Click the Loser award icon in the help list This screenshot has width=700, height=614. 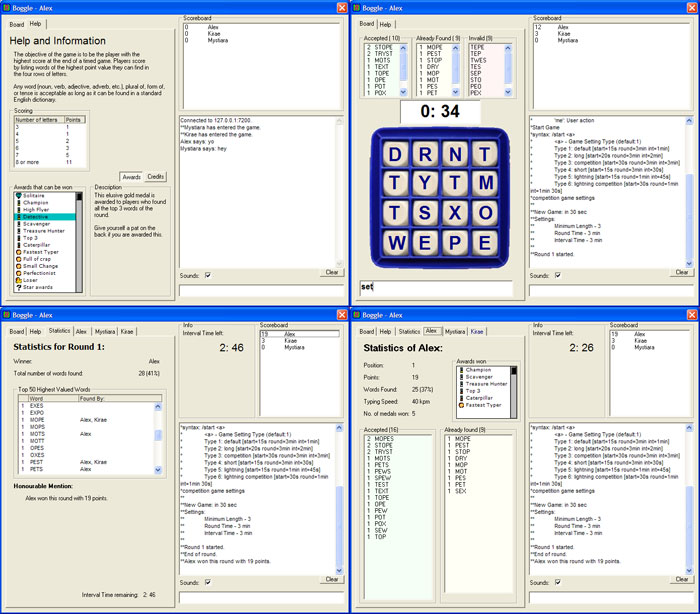[17, 279]
